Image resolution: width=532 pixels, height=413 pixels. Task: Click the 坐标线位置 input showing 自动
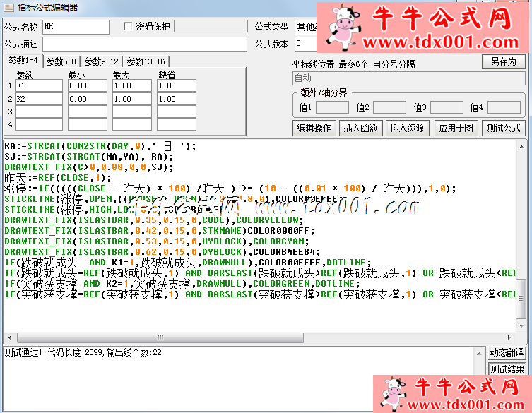[408, 78]
